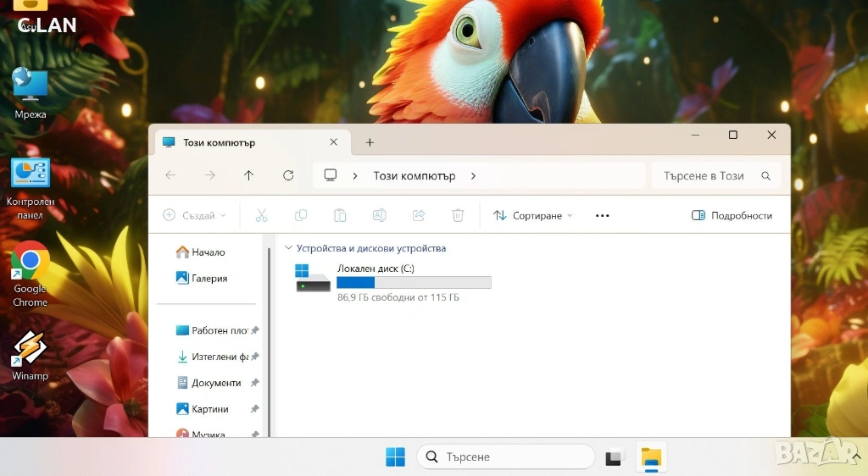Go up one folder level
Viewport: 868px width, 476px height.
click(x=248, y=175)
